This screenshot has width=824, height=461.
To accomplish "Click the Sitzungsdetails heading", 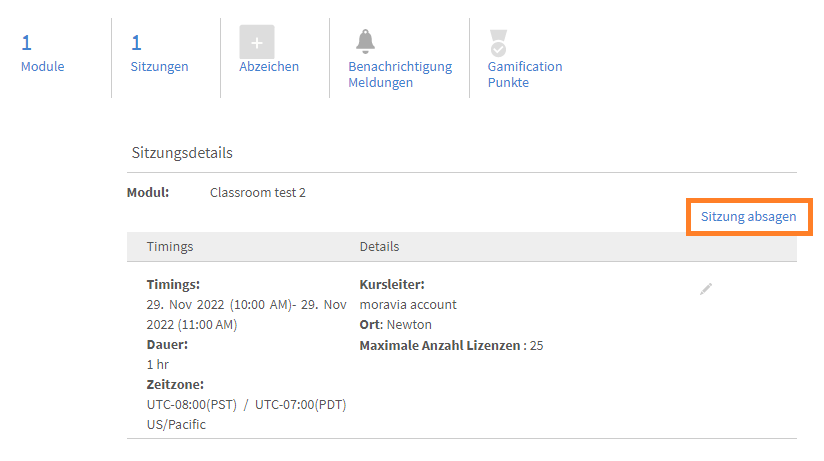I will click(182, 153).
